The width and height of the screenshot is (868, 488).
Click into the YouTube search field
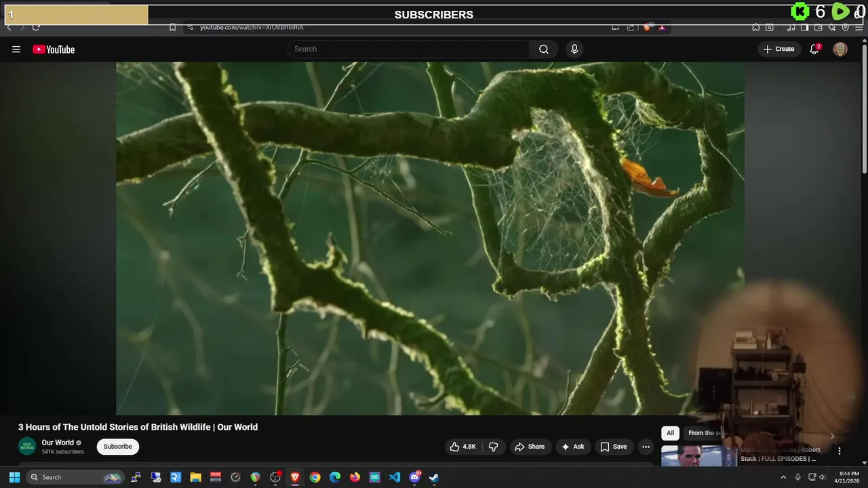[x=409, y=49]
